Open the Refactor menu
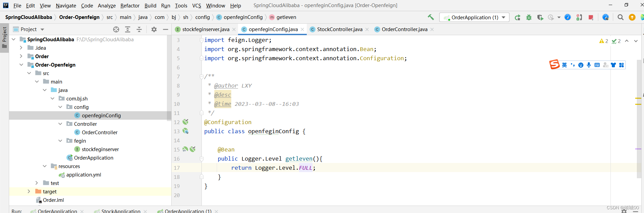 pos(130,5)
